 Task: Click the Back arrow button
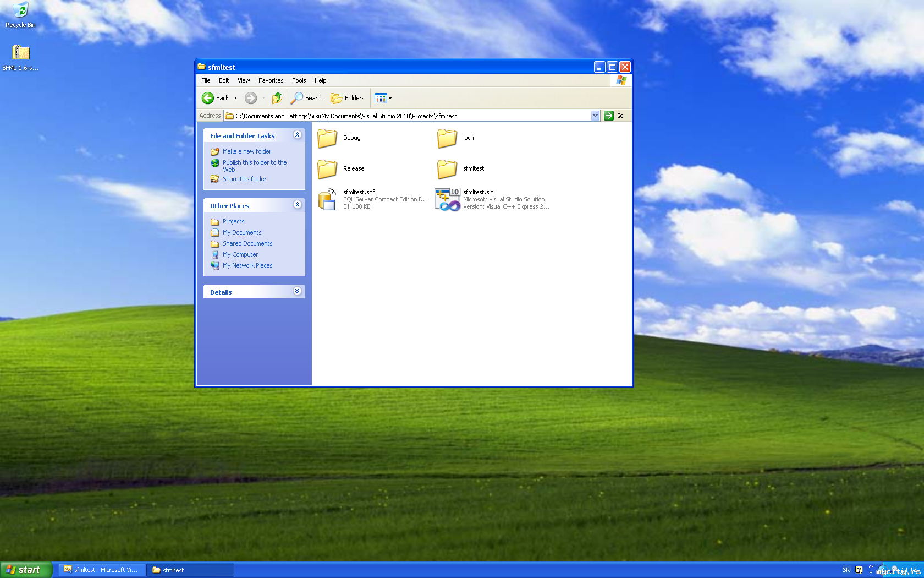point(208,98)
